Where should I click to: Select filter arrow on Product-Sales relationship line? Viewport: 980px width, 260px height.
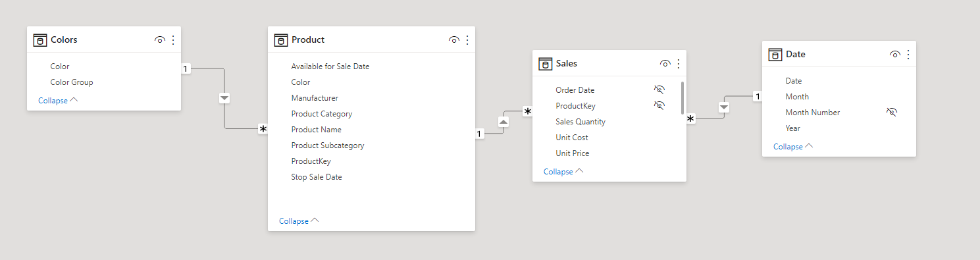tap(503, 122)
